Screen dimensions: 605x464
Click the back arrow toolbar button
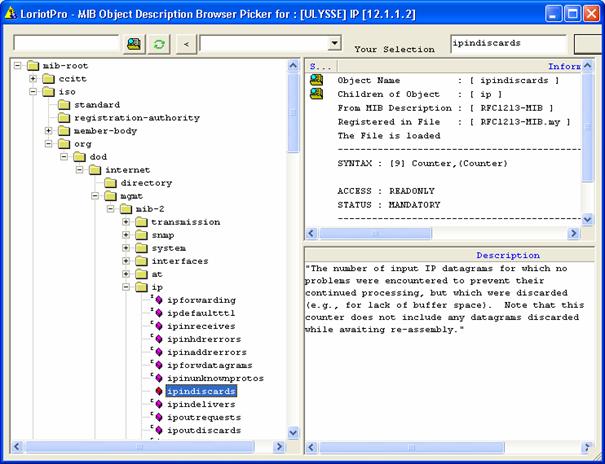[x=185, y=44]
